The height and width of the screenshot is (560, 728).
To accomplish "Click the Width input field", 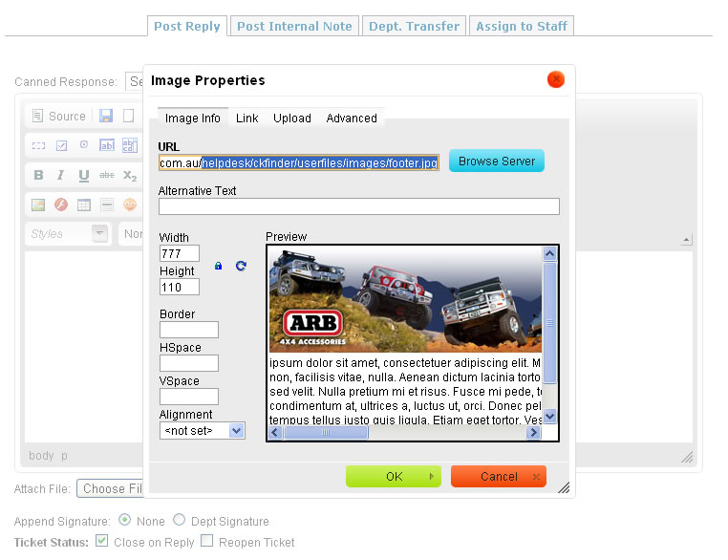I will [x=180, y=253].
